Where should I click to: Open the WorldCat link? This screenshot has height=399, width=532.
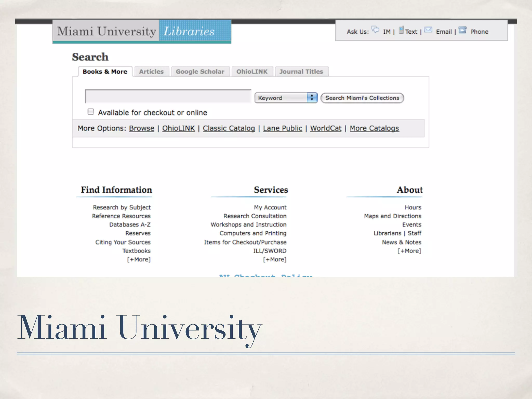click(x=326, y=128)
